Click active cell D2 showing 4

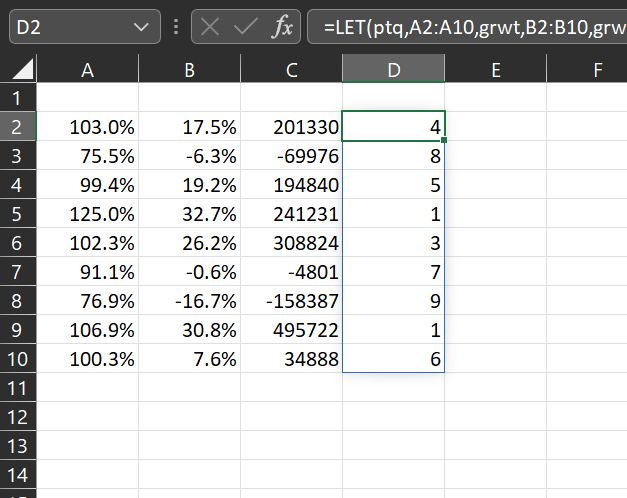(393, 126)
